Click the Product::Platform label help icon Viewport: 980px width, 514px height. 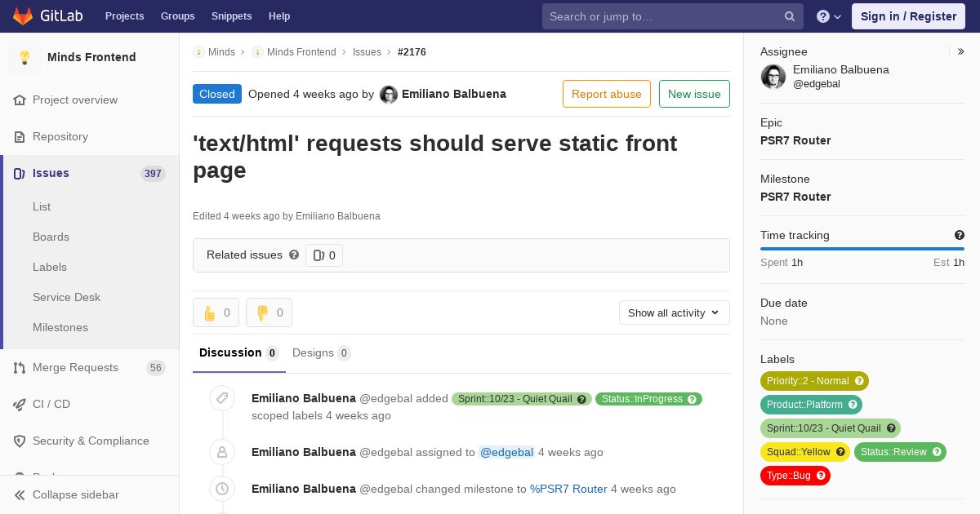853,405
